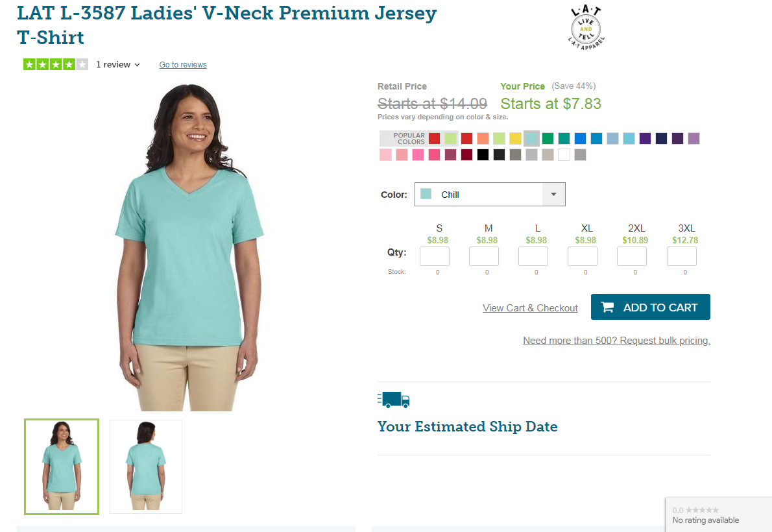Click the quantity field for size S
The width and height of the screenshot is (772, 532).
coord(434,256)
